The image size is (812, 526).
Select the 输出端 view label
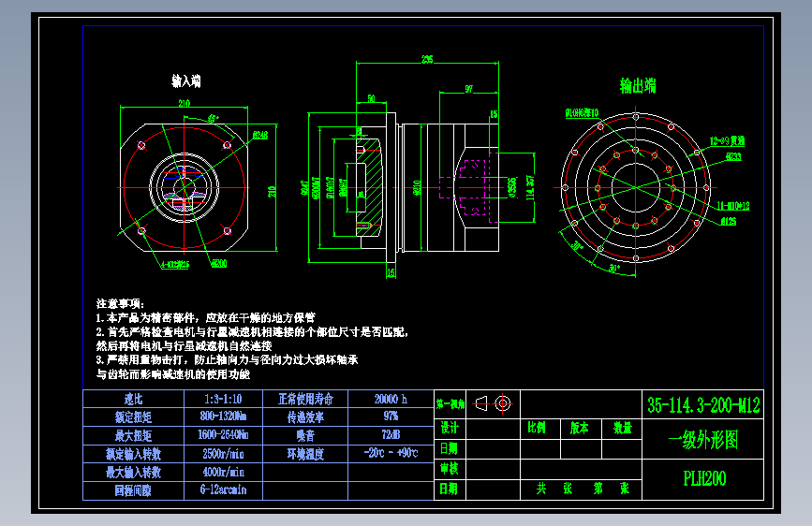click(638, 85)
